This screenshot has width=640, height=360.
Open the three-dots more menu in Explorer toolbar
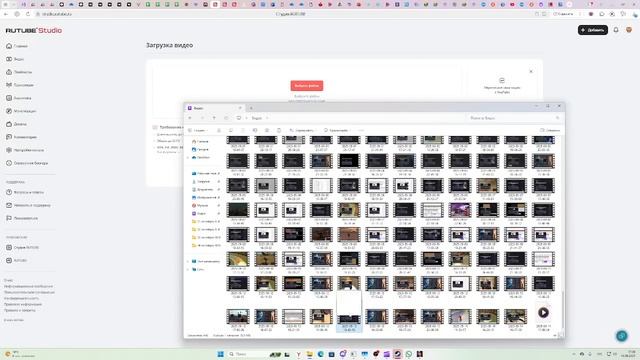(361, 130)
